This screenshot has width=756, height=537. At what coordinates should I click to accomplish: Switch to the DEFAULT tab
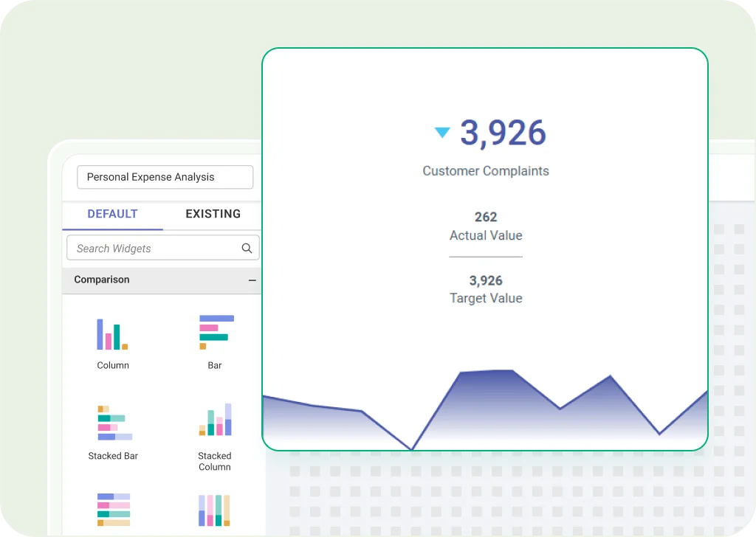point(112,214)
